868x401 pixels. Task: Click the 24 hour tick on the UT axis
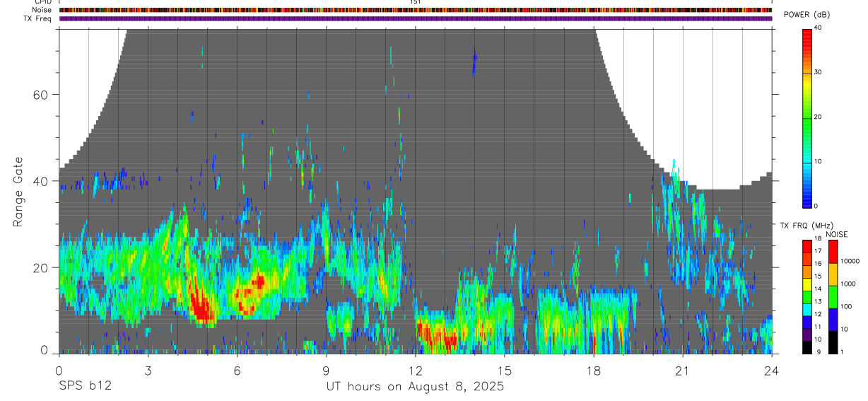pyautogui.click(x=772, y=370)
